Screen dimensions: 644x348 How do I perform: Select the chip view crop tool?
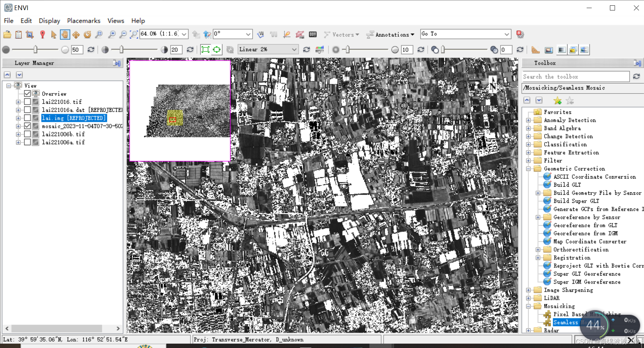click(30, 34)
